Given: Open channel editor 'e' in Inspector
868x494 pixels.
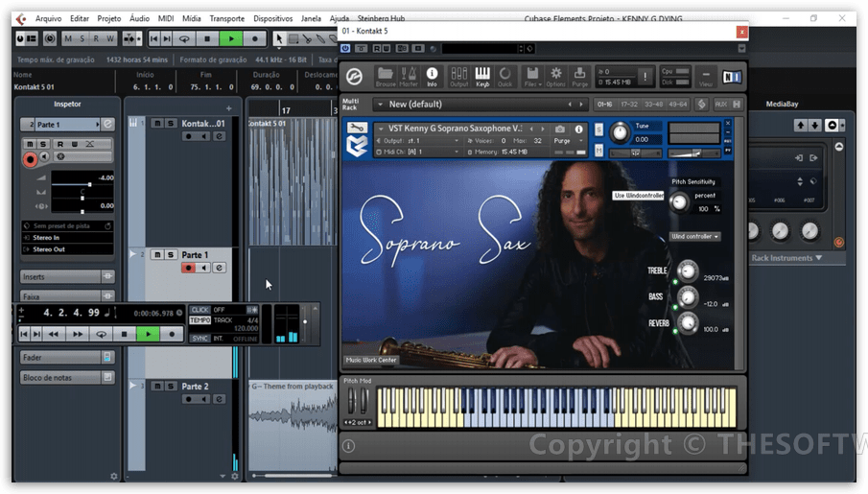Looking at the screenshot, I should (108, 124).
